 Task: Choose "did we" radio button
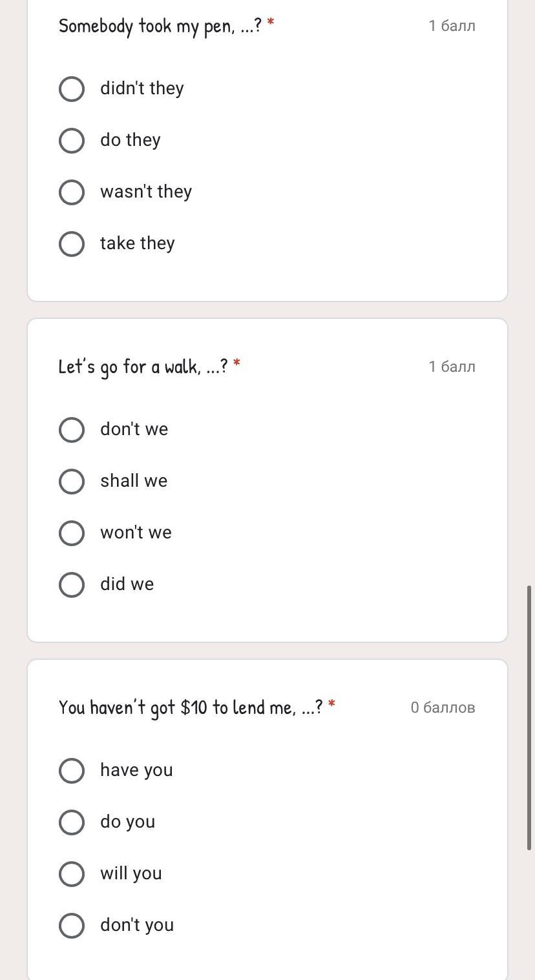(72, 585)
